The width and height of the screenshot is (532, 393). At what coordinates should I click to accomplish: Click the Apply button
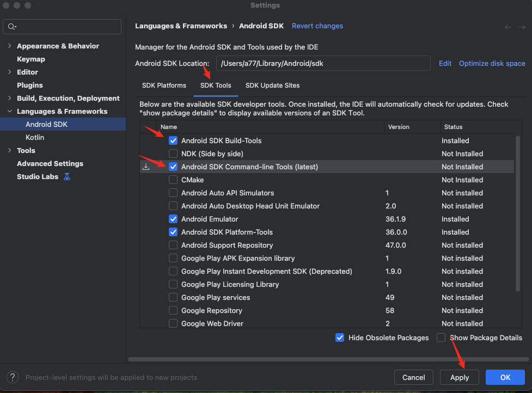pyautogui.click(x=460, y=377)
